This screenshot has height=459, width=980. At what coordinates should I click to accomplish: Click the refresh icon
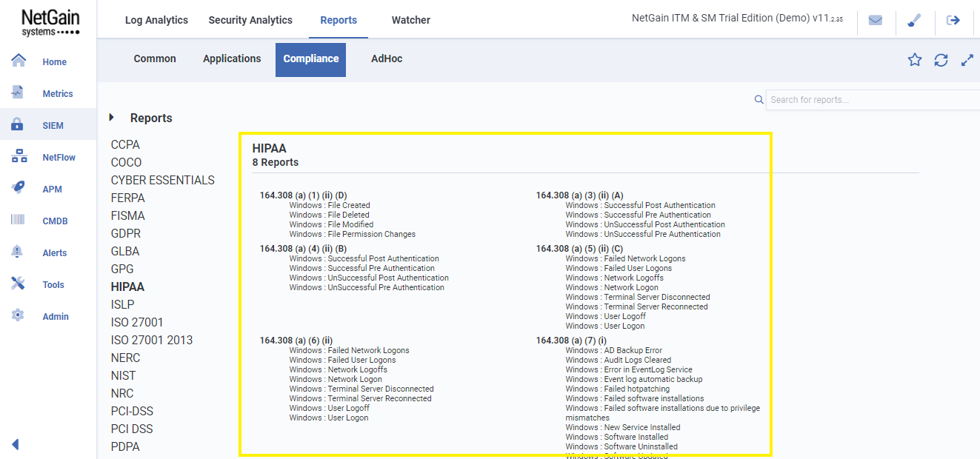(941, 60)
